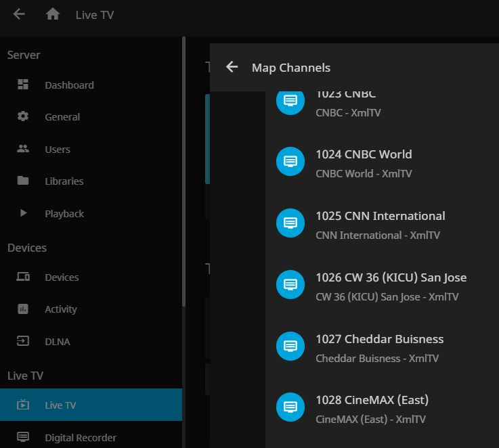Click 'Cheddar Buisness - XmlTV' mapping text
The width and height of the screenshot is (499, 448).
(x=377, y=359)
